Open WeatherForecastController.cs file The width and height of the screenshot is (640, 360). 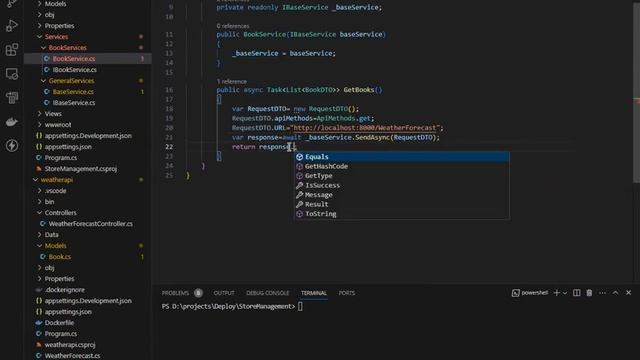pyautogui.click(x=88, y=224)
